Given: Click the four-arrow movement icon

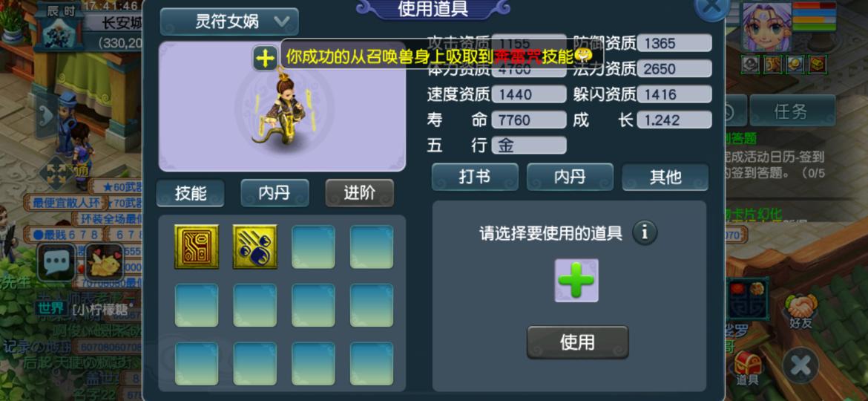Looking at the screenshot, I should pyautogui.click(x=56, y=173).
